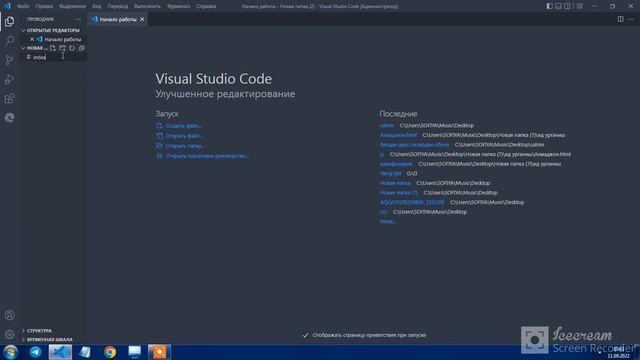Viewport: 640px width, 360px height.
Task: Open Explorer views and more actions menu
Action: point(78,19)
